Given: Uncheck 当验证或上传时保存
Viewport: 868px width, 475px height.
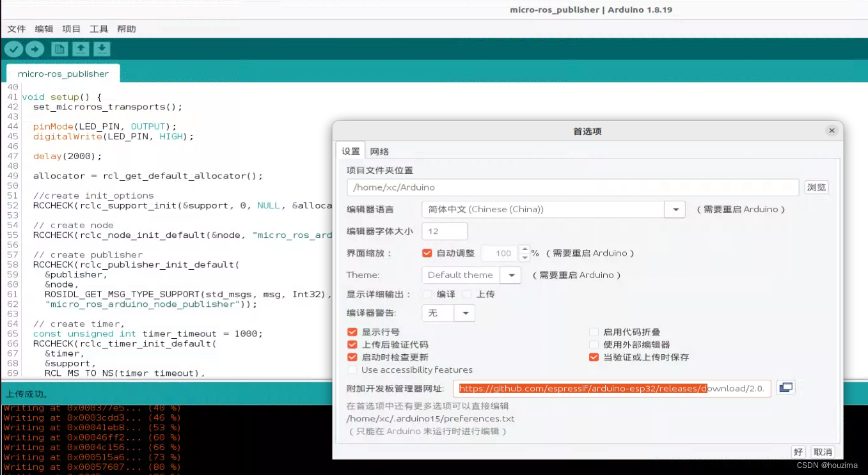Looking at the screenshot, I should point(594,357).
